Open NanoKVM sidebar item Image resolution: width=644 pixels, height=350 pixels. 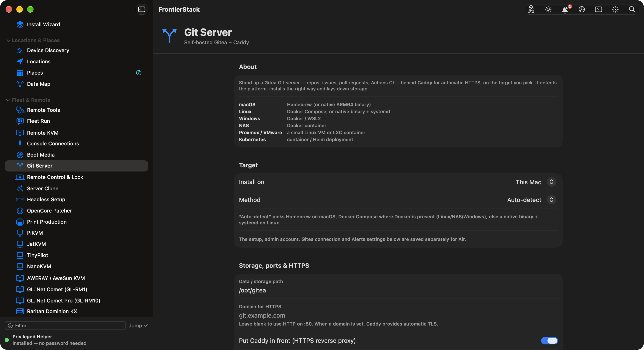coord(76,267)
